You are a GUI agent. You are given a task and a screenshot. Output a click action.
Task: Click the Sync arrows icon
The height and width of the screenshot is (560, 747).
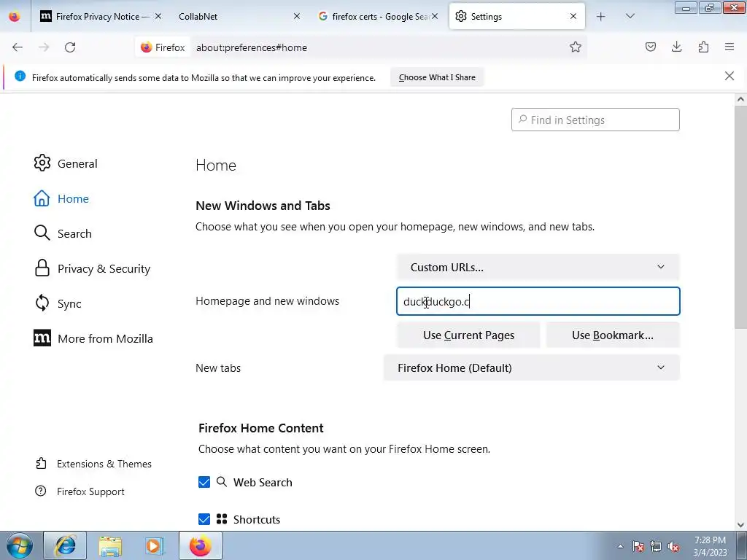pyautogui.click(x=42, y=303)
